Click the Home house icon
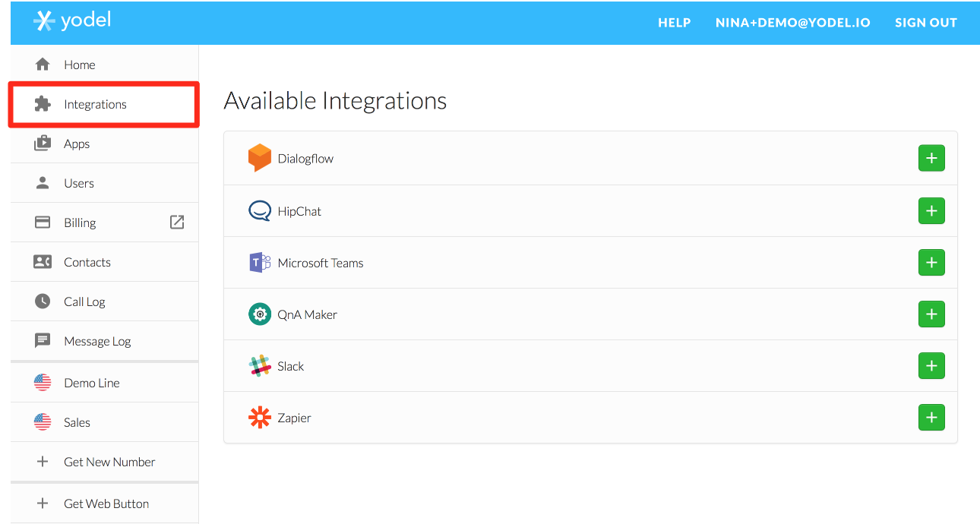The image size is (980, 524). click(43, 65)
